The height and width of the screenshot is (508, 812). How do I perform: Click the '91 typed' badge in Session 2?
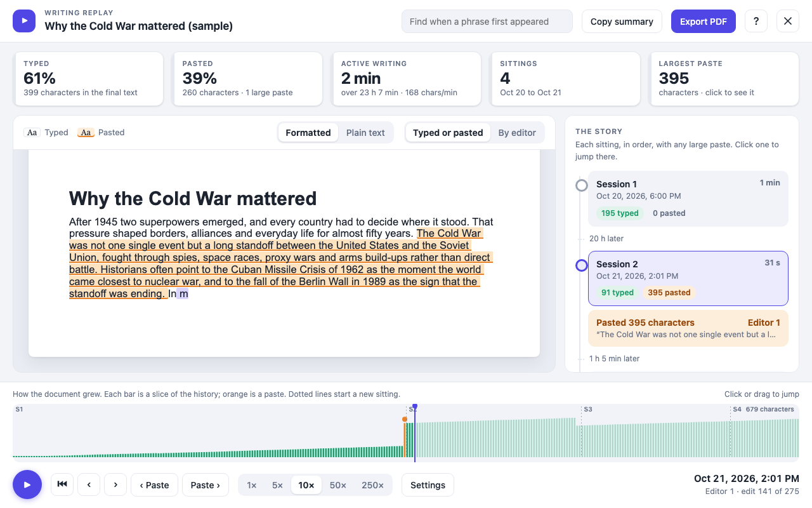618,293
